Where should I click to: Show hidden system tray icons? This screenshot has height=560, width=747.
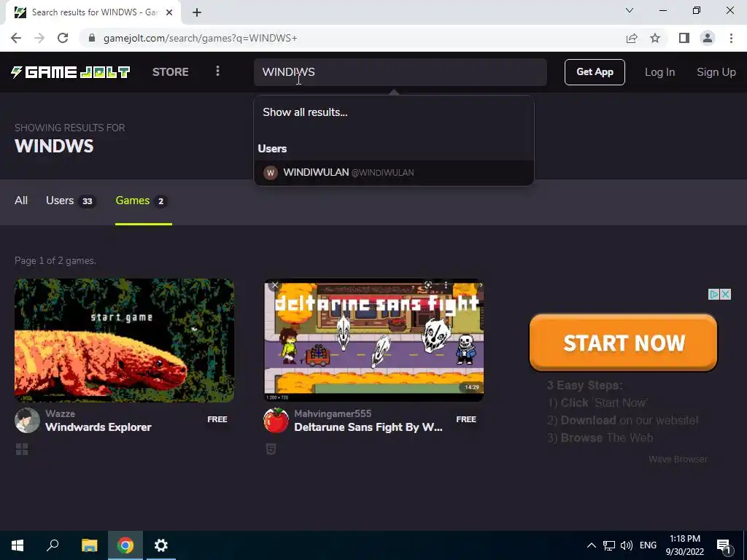click(x=591, y=545)
